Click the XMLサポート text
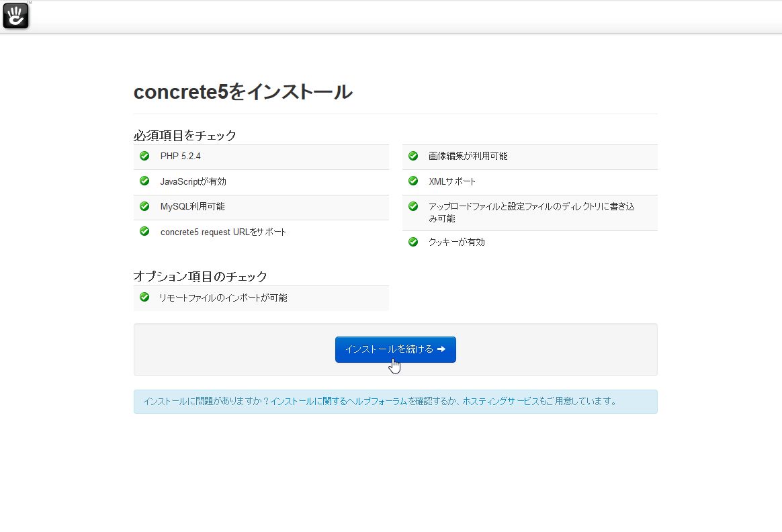Screen dimensions: 782x532 [x=452, y=181]
